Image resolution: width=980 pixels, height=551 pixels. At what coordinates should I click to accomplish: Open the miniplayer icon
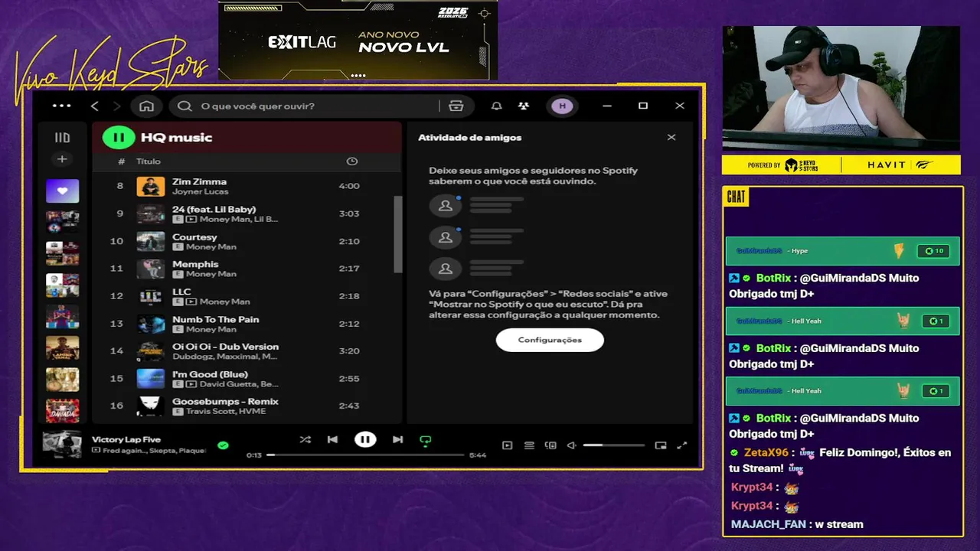click(x=661, y=445)
